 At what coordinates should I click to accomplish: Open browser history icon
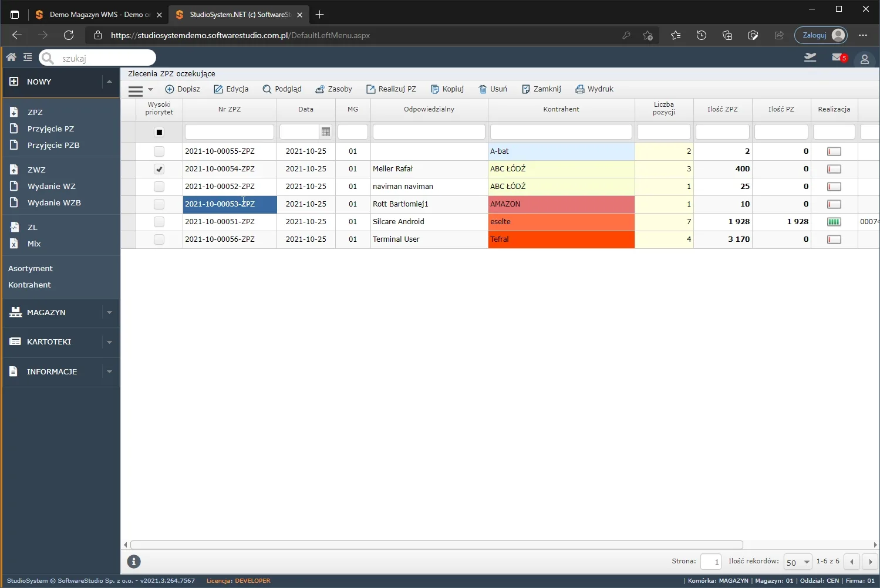(x=701, y=35)
